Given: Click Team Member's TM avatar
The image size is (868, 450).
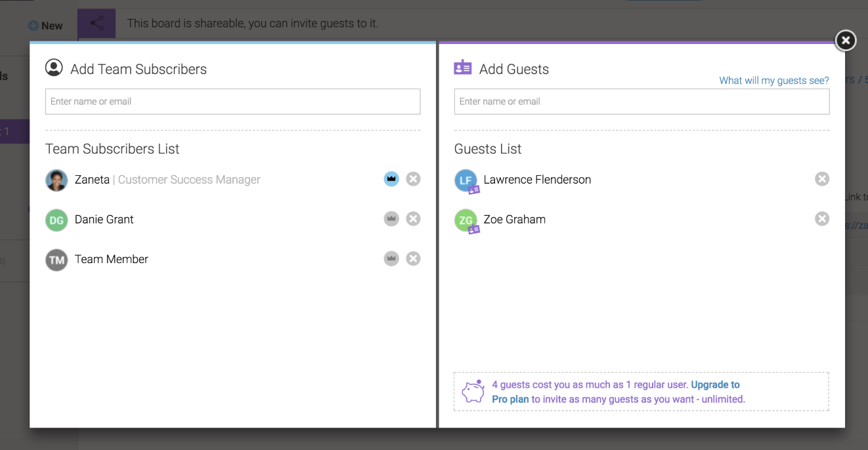Looking at the screenshot, I should pyautogui.click(x=56, y=260).
